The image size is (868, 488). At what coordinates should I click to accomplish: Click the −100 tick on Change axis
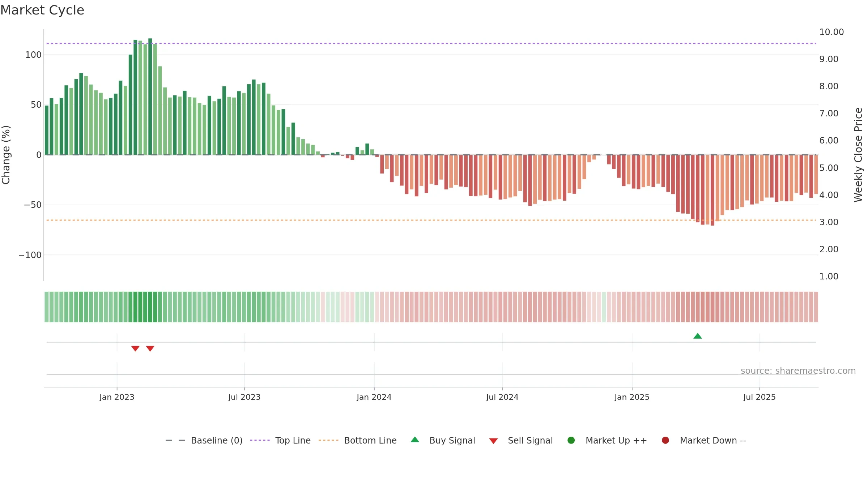[30, 255]
